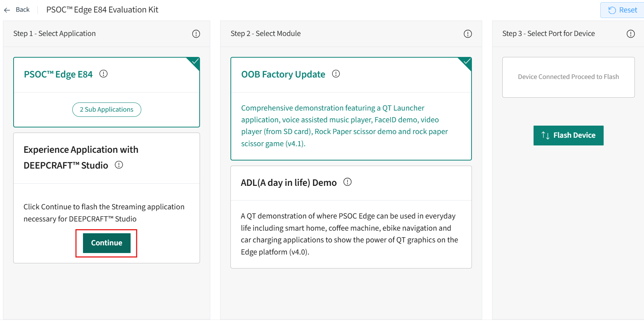Go Back using the Back link
Image resolution: width=644 pixels, height=321 pixels.
(x=22, y=10)
